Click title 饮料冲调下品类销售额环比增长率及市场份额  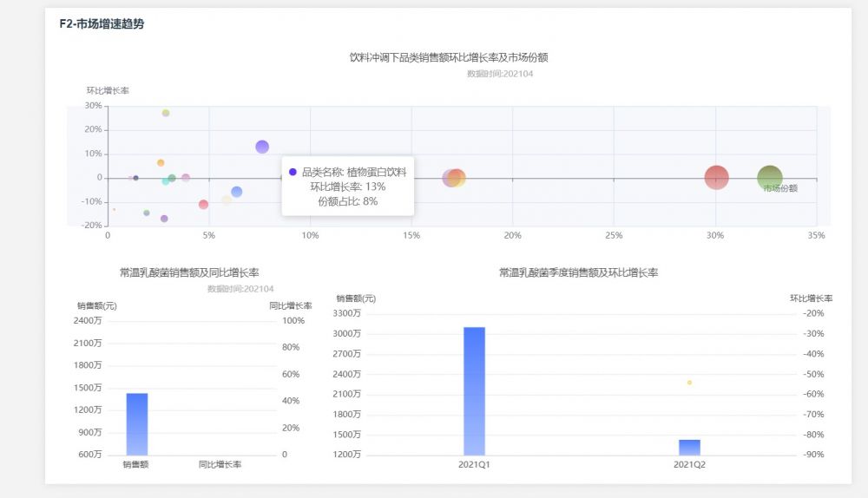coord(449,57)
